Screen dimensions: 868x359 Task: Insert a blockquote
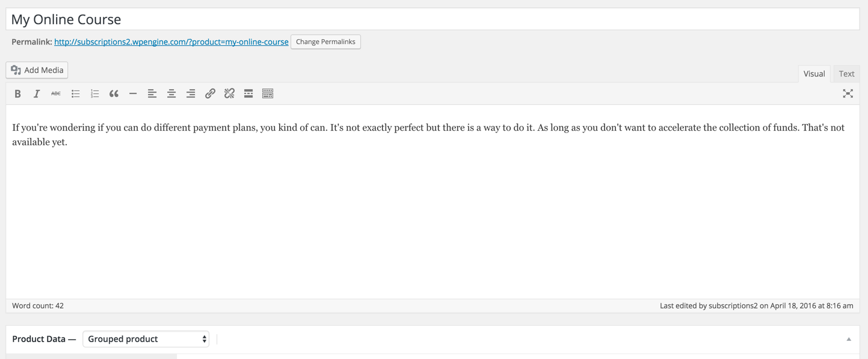pos(114,94)
